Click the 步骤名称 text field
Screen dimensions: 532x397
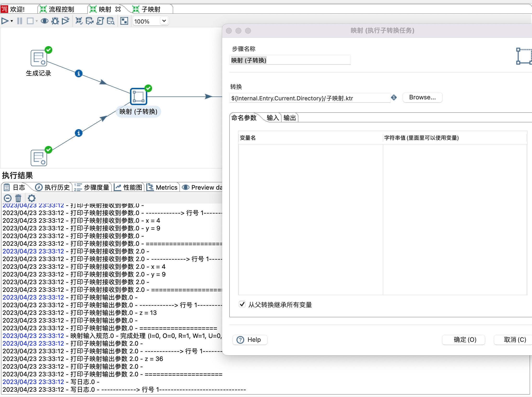click(290, 60)
